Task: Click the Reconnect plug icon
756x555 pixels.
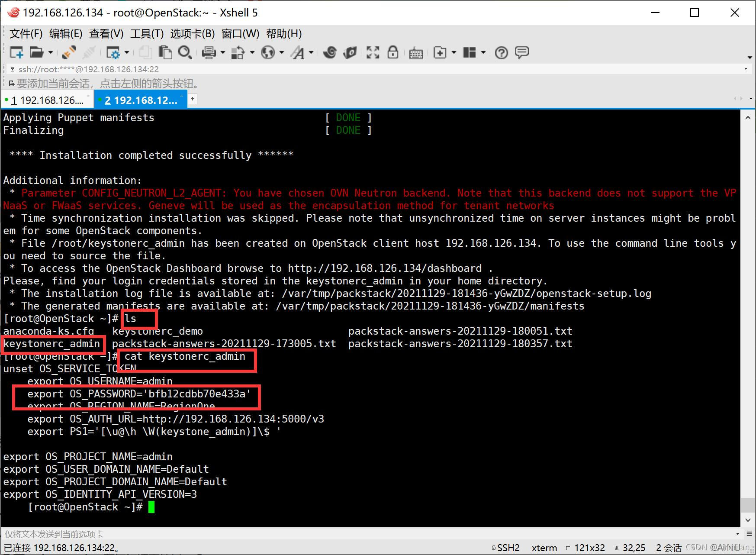Action: click(69, 53)
